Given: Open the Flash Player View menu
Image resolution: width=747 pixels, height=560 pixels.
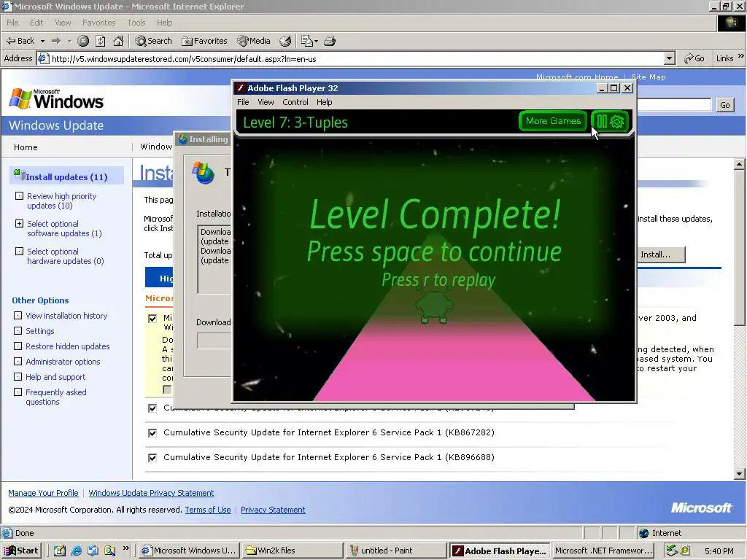Looking at the screenshot, I should (x=266, y=102).
